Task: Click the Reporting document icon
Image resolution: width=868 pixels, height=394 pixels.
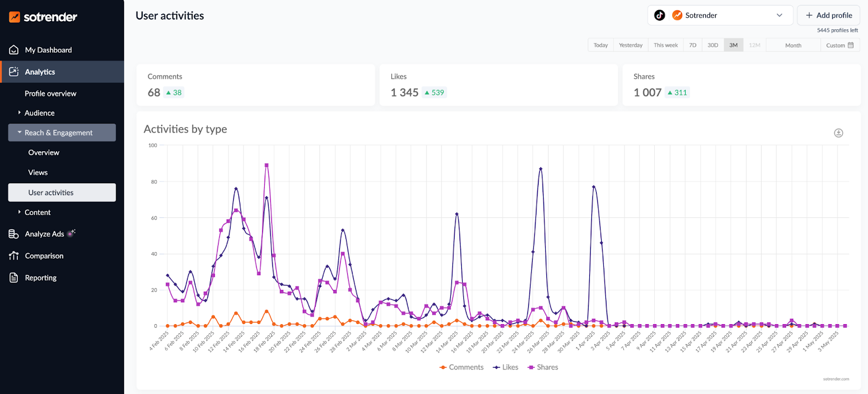Action: coord(14,277)
